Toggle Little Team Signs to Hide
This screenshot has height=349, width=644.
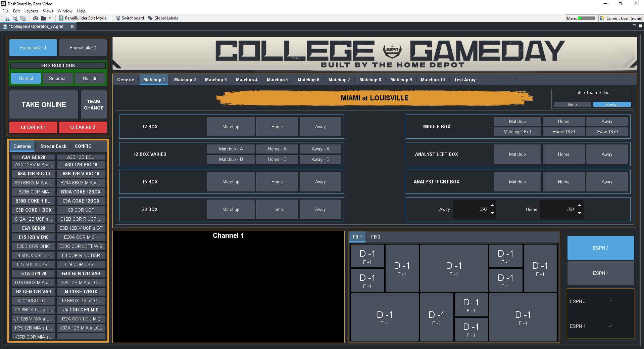click(x=572, y=104)
